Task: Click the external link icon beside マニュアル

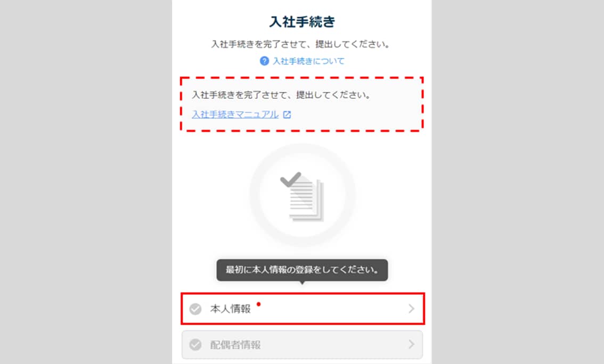Action: [x=287, y=114]
